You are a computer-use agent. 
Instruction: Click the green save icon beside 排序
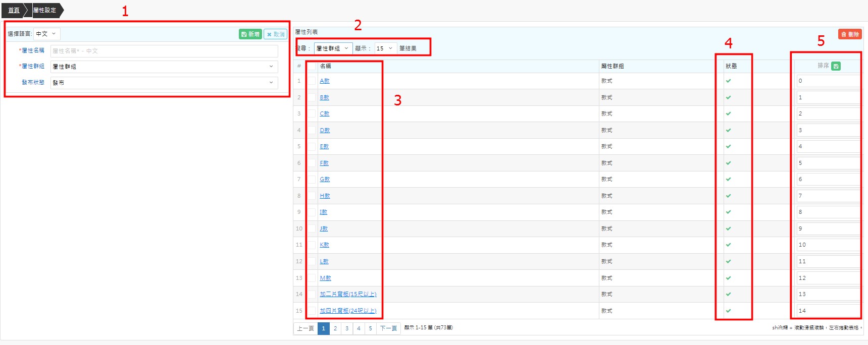tap(836, 66)
